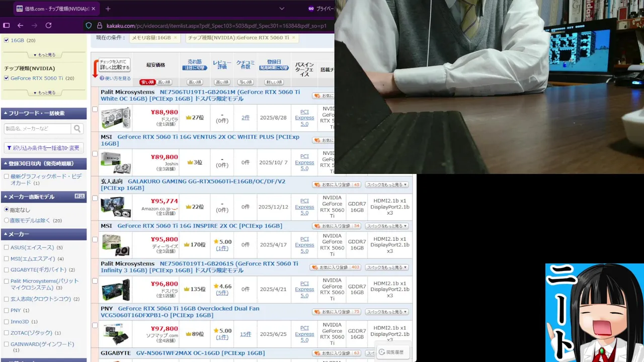
Task: Expand スペックをもっと見る for GALAKURO row
Action: coord(386,185)
